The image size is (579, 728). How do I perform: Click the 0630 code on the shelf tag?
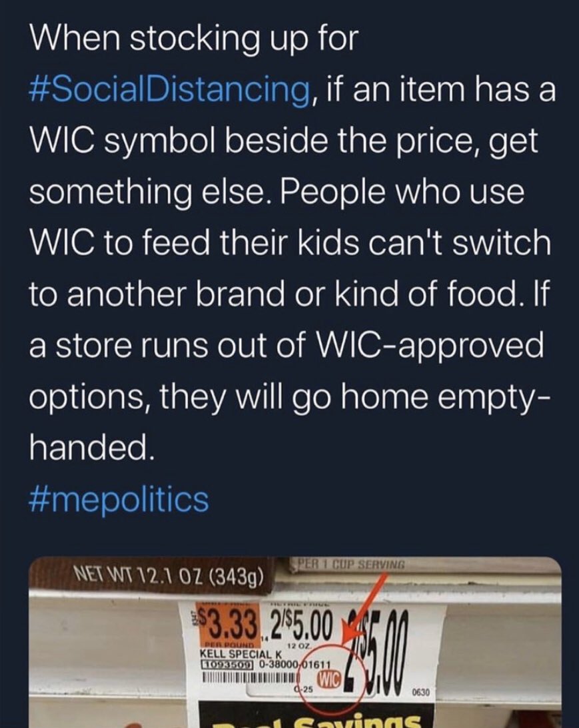coord(422,693)
